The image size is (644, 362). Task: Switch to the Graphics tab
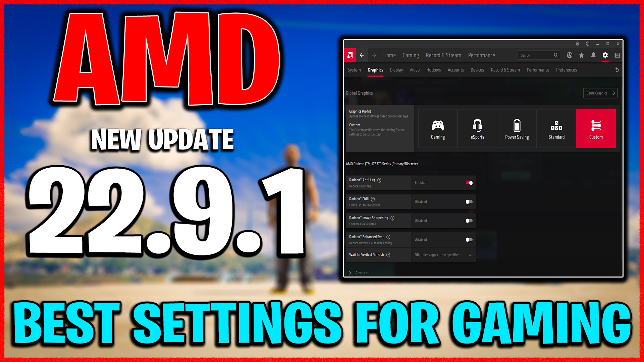pyautogui.click(x=375, y=70)
